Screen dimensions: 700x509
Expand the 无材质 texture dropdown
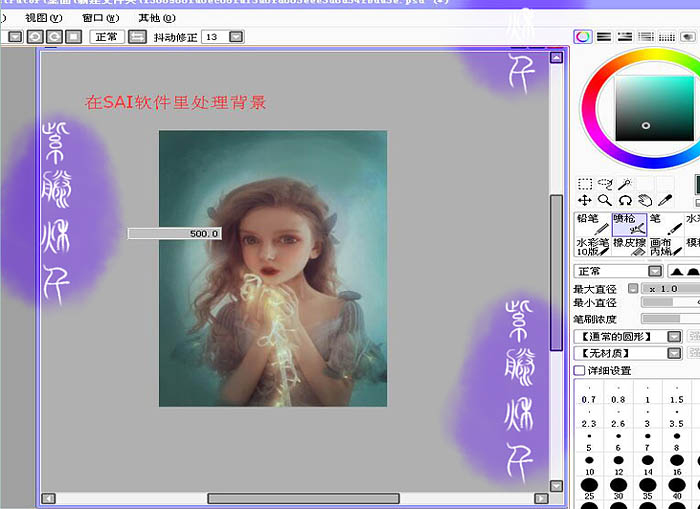[674, 353]
